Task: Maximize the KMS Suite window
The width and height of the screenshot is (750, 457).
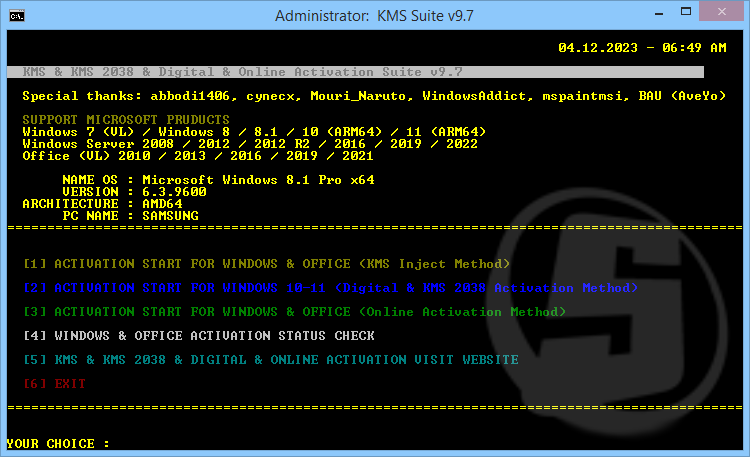Action: coord(677,14)
